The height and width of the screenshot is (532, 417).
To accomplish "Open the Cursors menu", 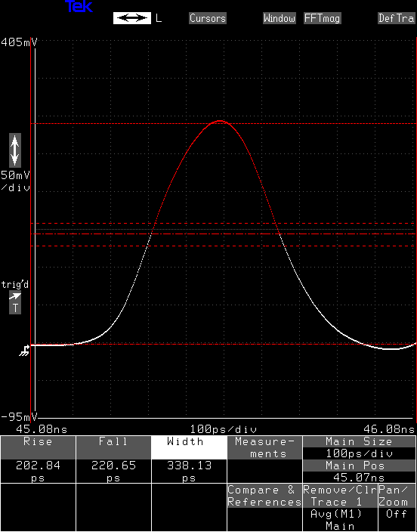I will click(x=208, y=18).
